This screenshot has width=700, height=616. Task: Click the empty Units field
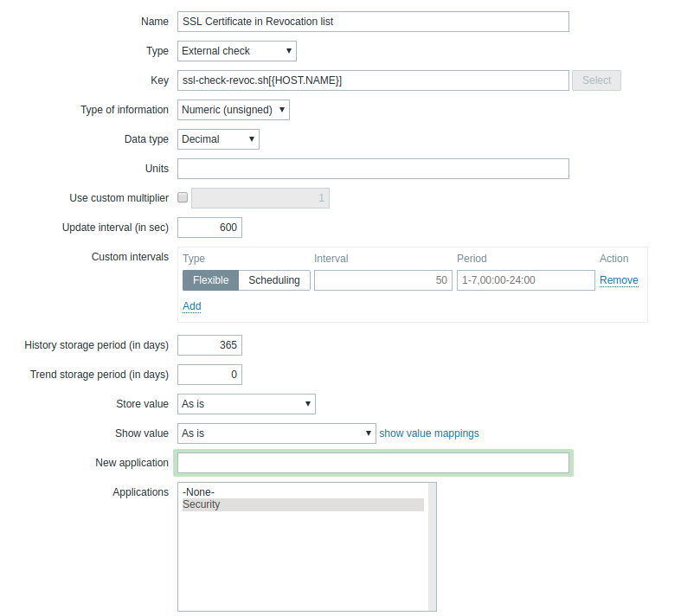tap(373, 169)
